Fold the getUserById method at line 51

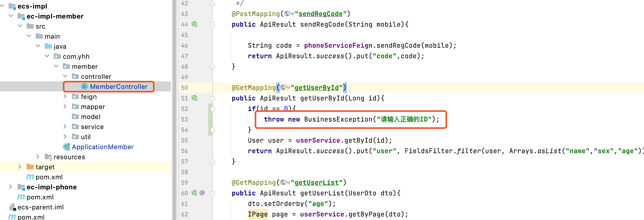coord(213,98)
